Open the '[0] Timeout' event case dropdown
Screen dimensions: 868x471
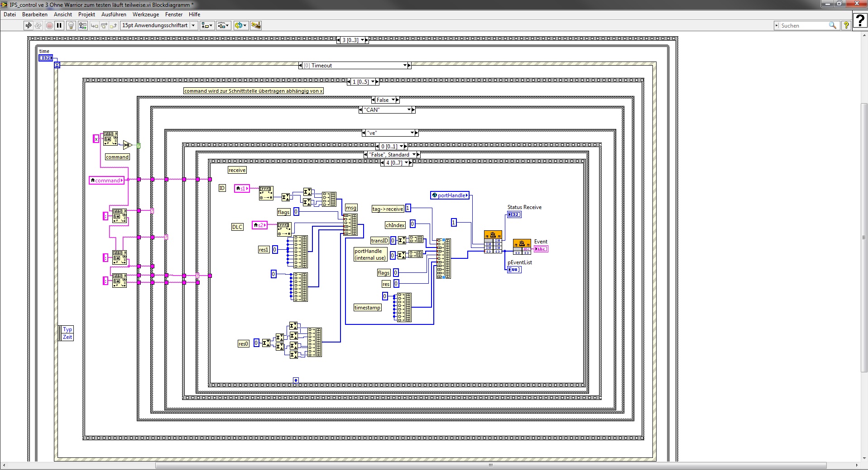point(405,66)
